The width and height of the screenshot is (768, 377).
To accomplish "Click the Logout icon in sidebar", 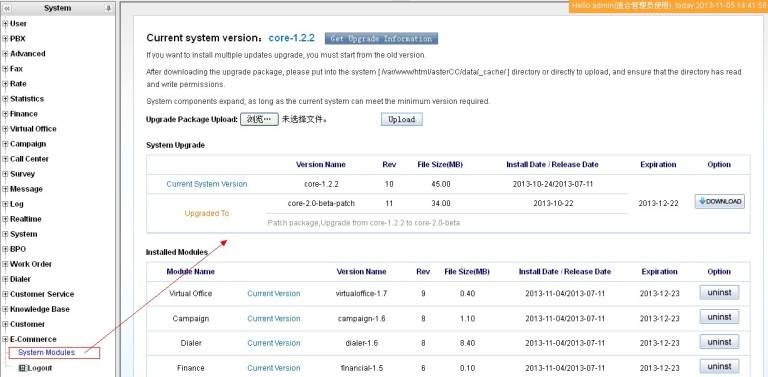I will point(22,368).
